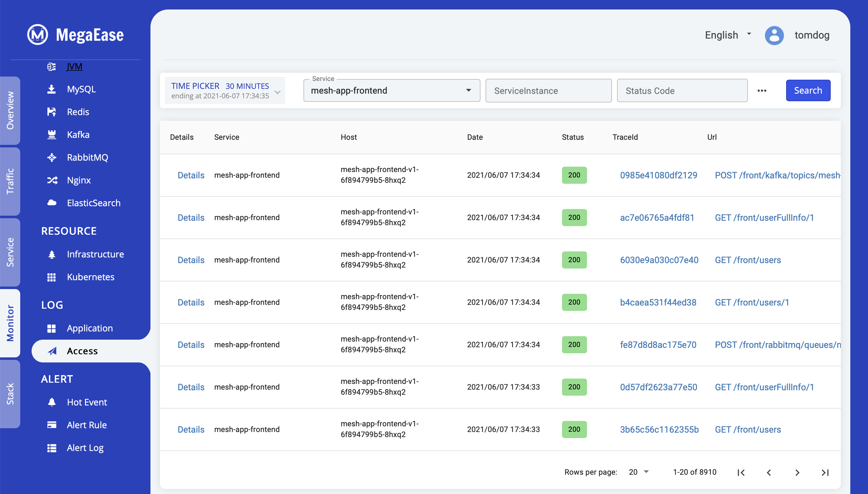Jump to the last page of results
Image resolution: width=868 pixels, height=494 pixels.
825,472
